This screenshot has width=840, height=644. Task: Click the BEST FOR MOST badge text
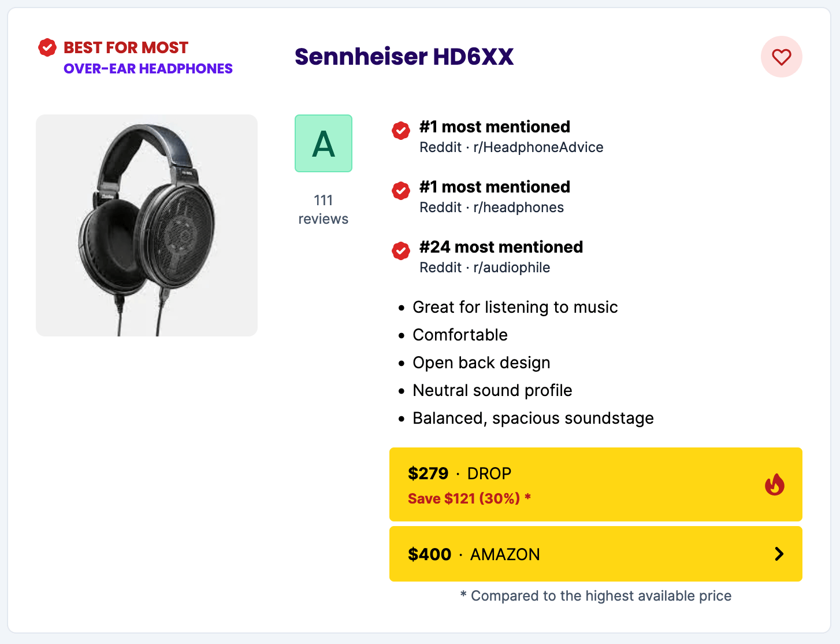click(125, 47)
